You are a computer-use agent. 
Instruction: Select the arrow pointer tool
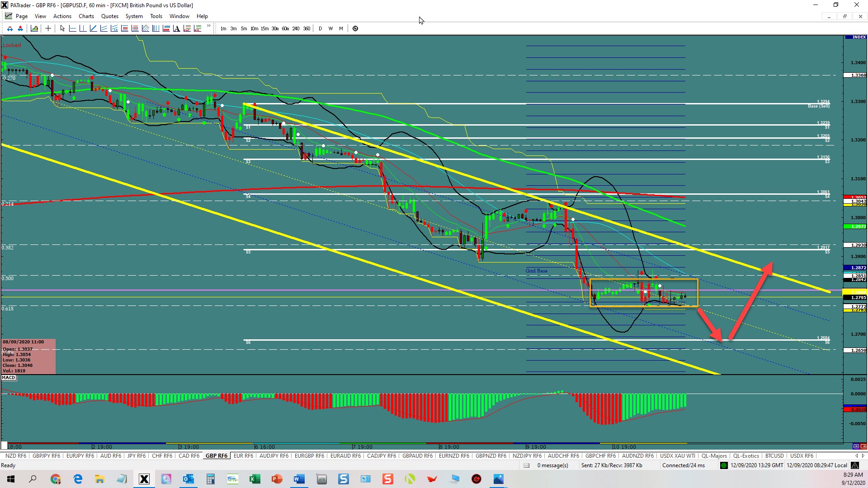[x=62, y=28]
